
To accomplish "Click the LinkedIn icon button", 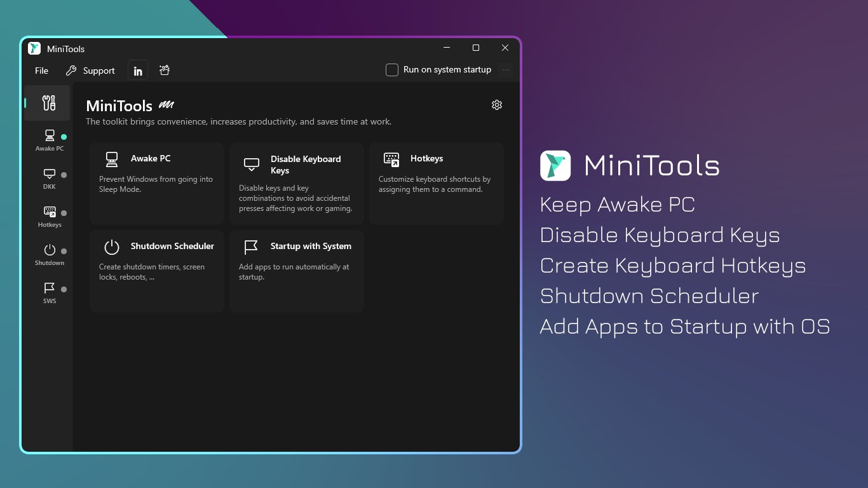I will pyautogui.click(x=138, y=71).
